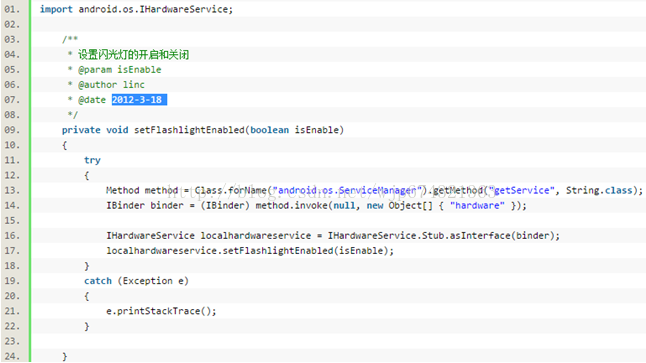This screenshot has width=646, height=363.
Task: Click the catch (Exception e) line
Action: pos(136,281)
